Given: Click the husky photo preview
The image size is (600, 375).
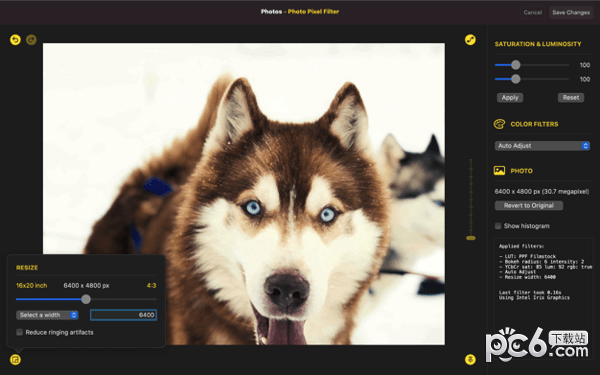Looking at the screenshot, I should click(x=244, y=194).
